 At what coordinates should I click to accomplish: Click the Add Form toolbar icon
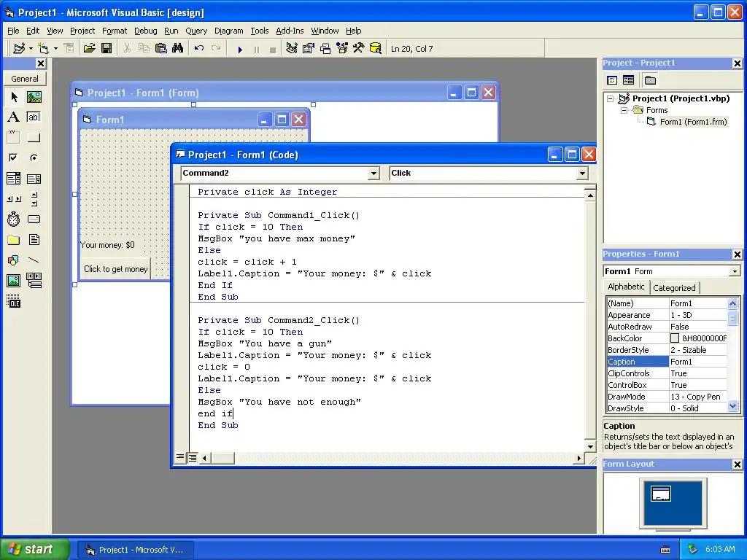pyautogui.click(x=43, y=48)
